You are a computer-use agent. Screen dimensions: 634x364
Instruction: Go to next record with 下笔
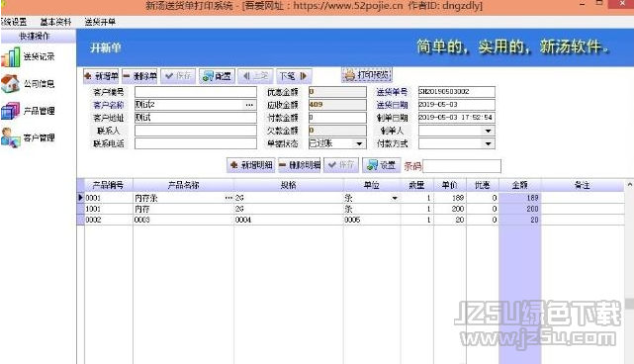tap(294, 76)
